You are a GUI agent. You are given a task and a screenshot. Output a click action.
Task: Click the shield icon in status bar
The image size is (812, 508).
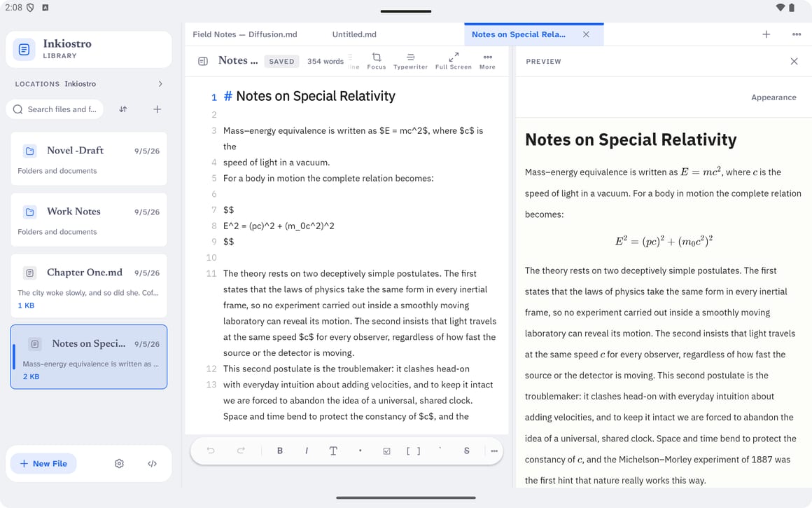coord(31,7)
